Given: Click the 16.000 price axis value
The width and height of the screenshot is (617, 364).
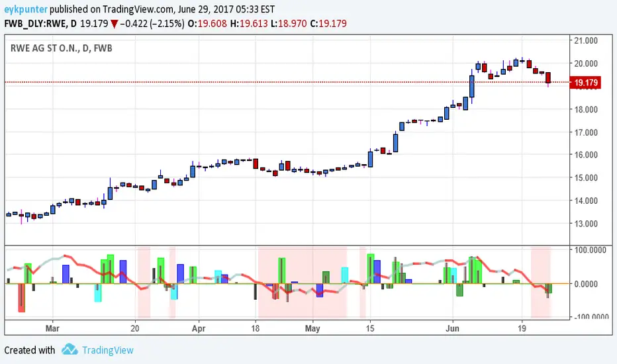Looking at the screenshot, I should pyautogui.click(x=586, y=155).
